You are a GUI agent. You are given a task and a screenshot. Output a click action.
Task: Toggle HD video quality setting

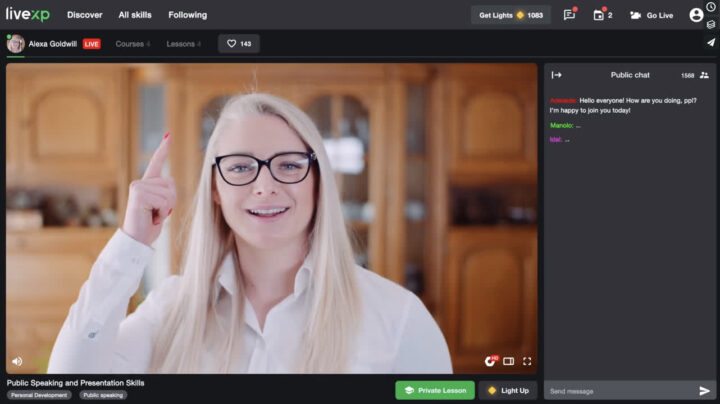pyautogui.click(x=490, y=361)
